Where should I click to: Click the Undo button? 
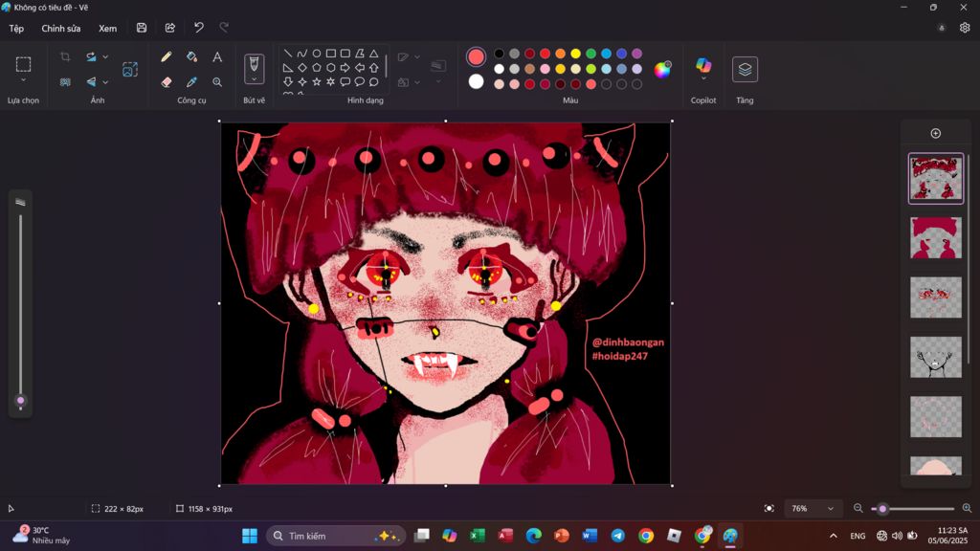[x=199, y=28]
